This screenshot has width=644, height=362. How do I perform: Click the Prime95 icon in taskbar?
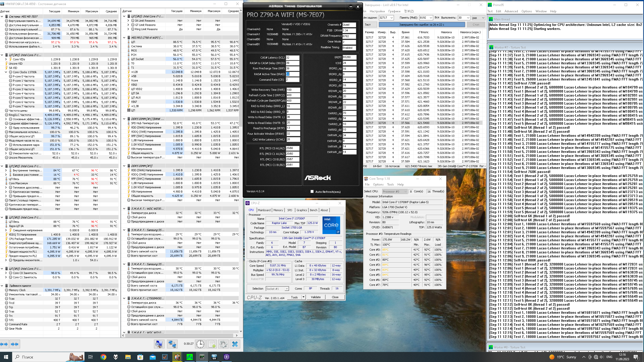[x=189, y=357]
